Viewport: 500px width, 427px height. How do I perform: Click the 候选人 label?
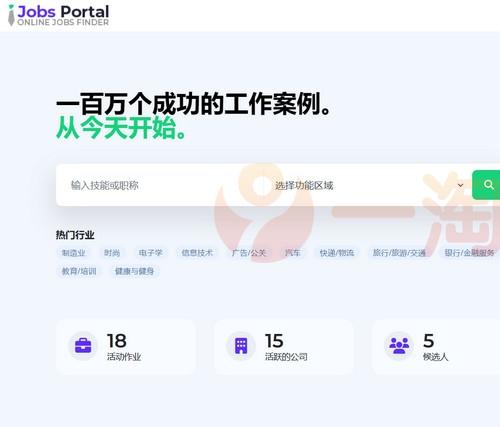(x=435, y=357)
